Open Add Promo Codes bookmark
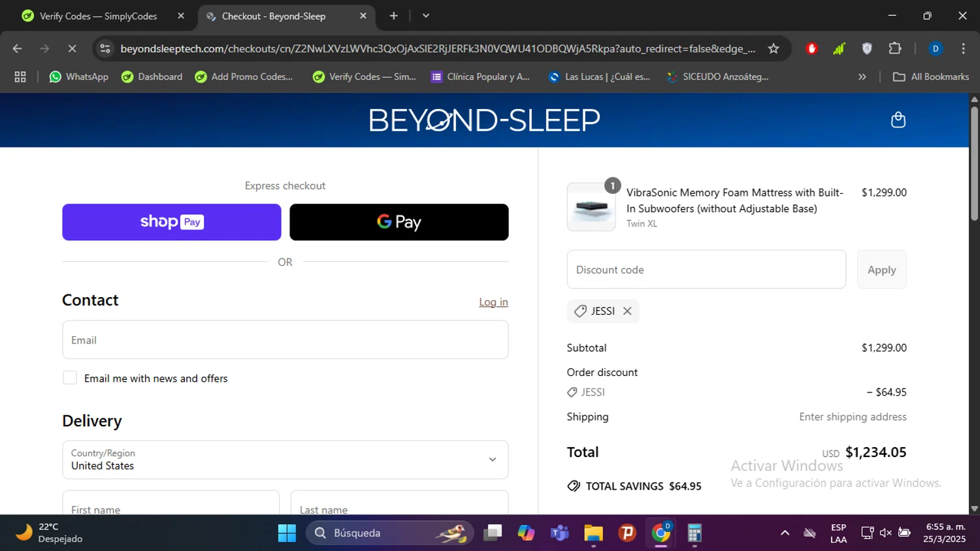This screenshot has width=980, height=551. click(244, 77)
